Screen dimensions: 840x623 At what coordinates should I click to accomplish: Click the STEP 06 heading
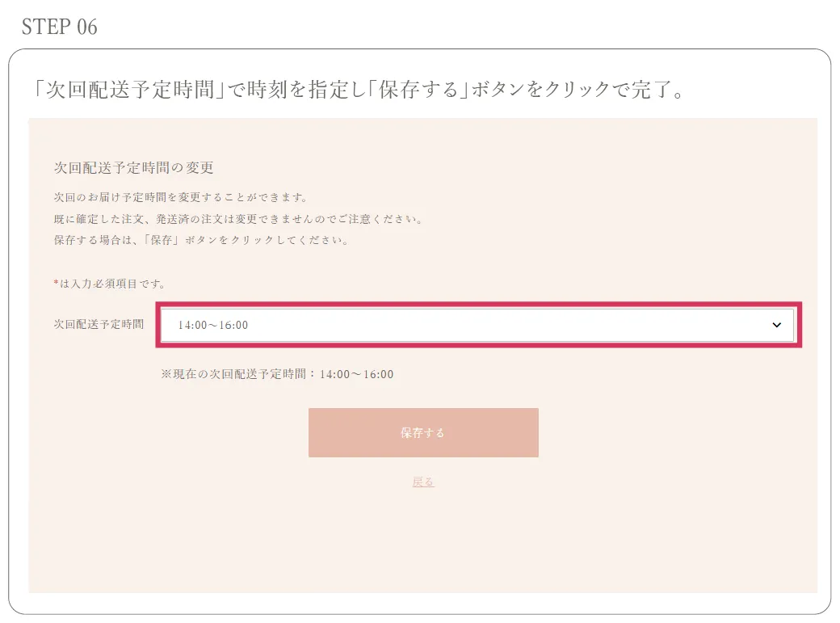click(x=60, y=27)
